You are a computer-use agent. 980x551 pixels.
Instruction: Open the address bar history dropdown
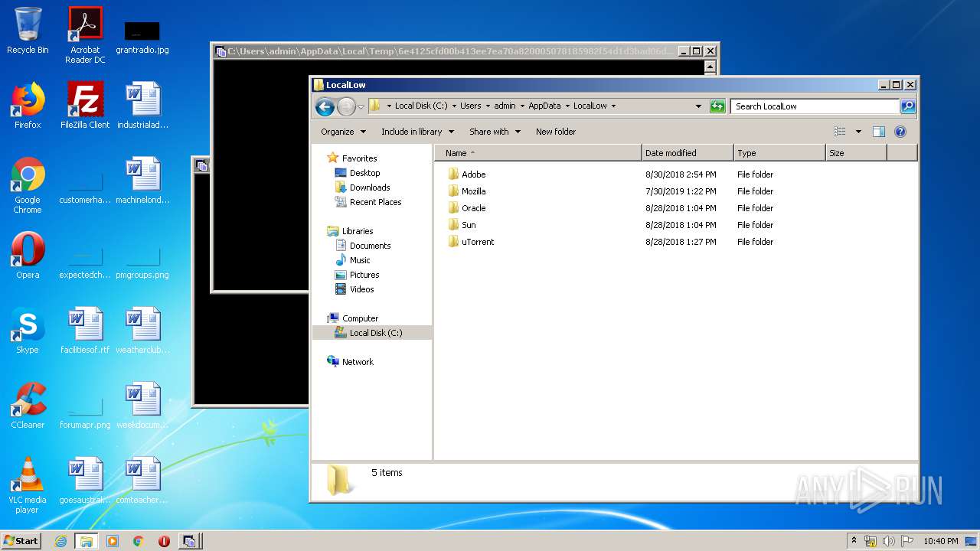point(698,106)
